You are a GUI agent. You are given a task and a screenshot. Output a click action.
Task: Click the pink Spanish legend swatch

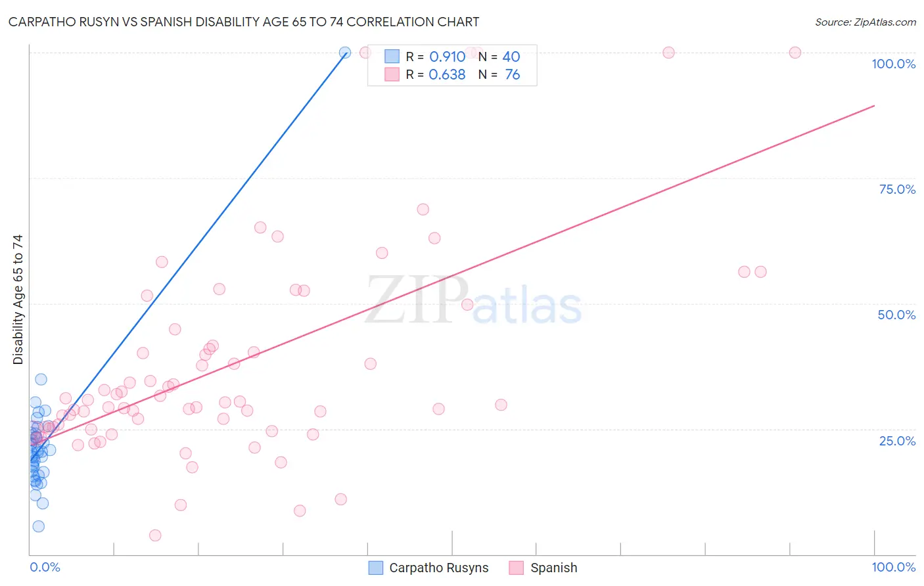(517, 568)
